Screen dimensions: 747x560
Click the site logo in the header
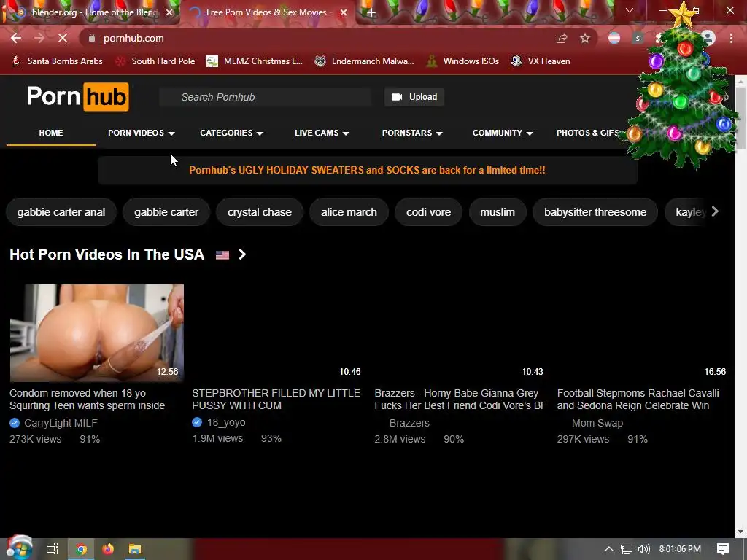click(77, 97)
